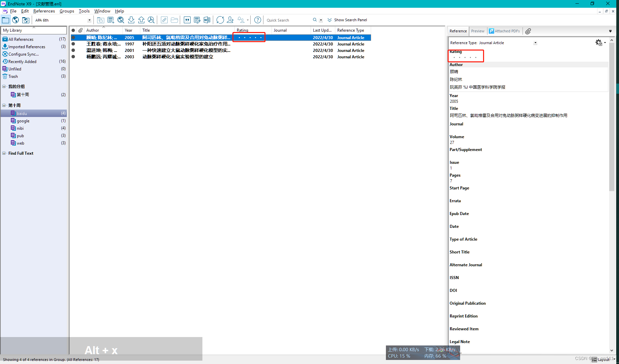This screenshot has width=619, height=364.
Task: Collapse the Find Full Text group set
Action: tap(4, 153)
